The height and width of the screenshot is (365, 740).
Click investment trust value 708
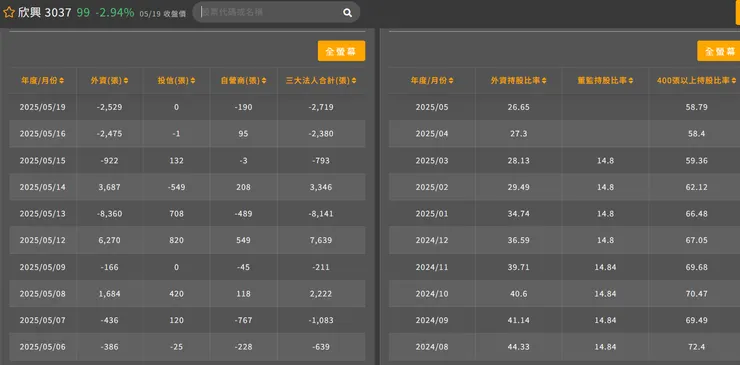(x=176, y=214)
